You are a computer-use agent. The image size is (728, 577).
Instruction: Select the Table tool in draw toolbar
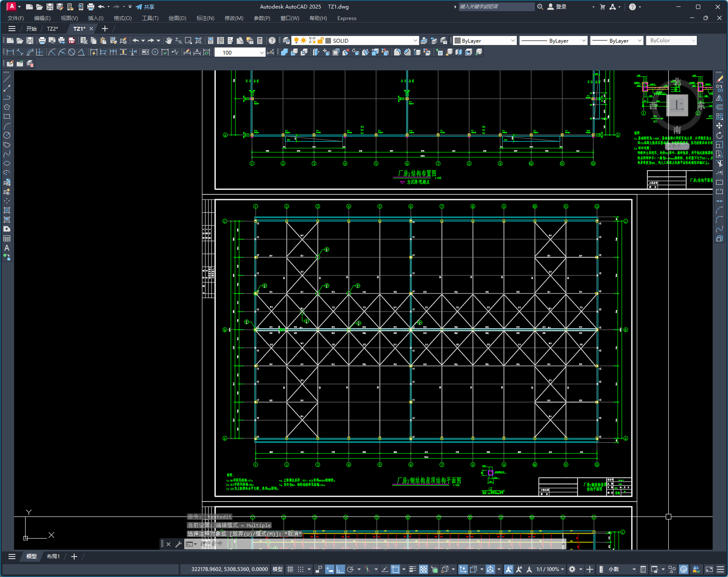click(7, 238)
